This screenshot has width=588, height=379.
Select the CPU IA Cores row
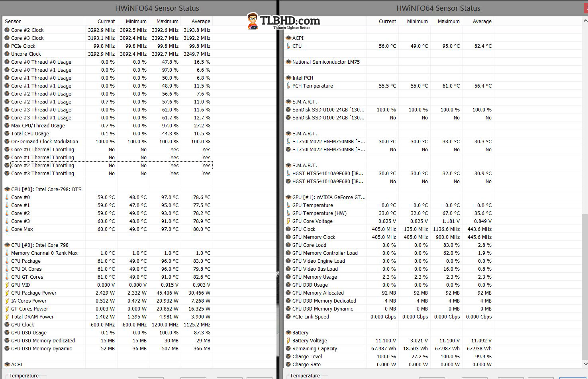[108, 269]
